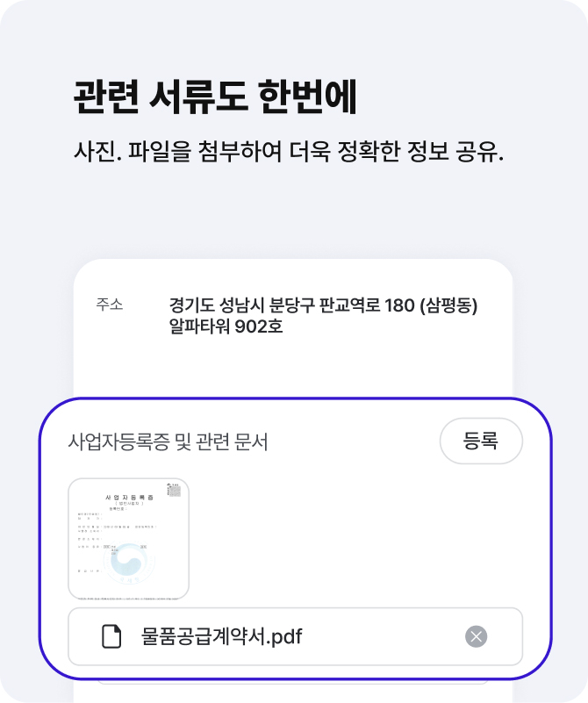Remove the 물품공급계약서.pdf file with the X icon

pyautogui.click(x=476, y=636)
